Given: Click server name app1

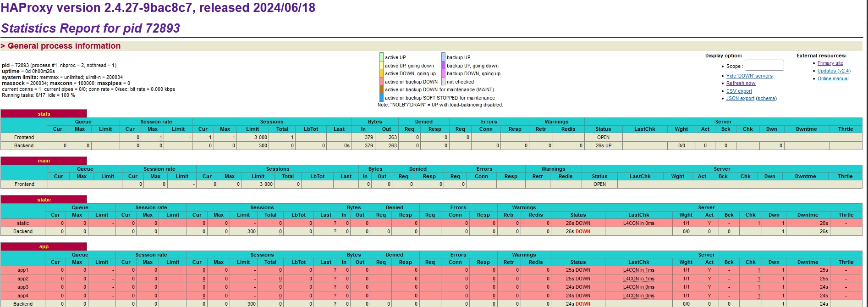Looking at the screenshot, I should (x=23, y=270).
